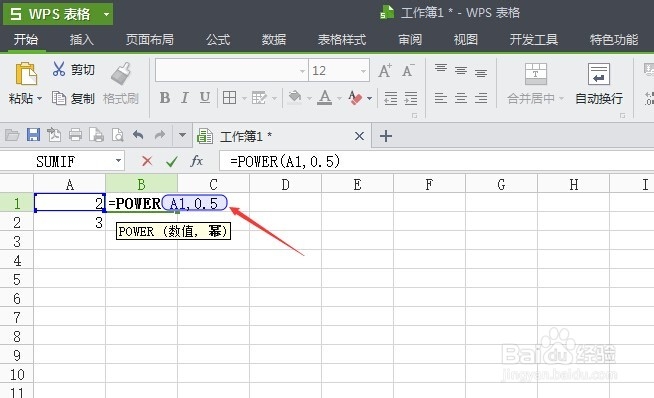Cancel formula entry with red X
The image size is (654, 398).
147,161
